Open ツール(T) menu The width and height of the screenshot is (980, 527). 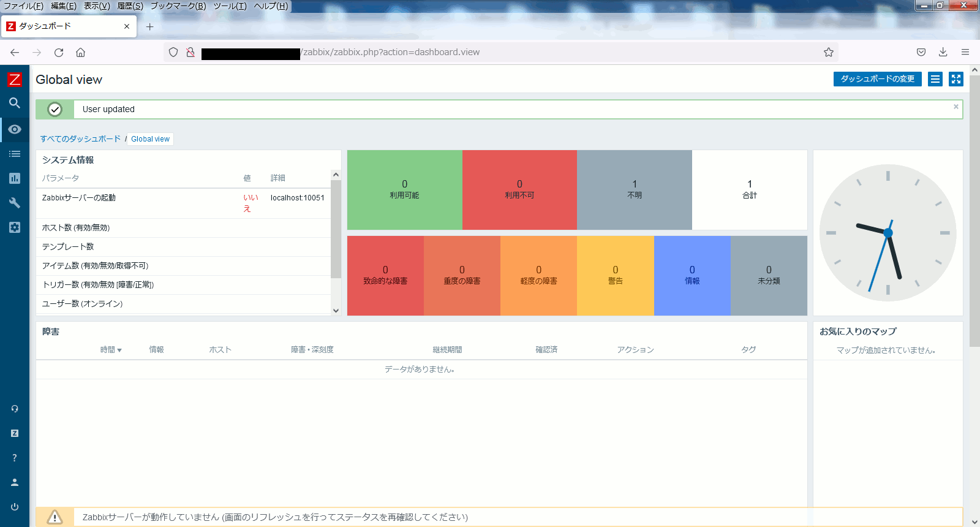click(230, 6)
